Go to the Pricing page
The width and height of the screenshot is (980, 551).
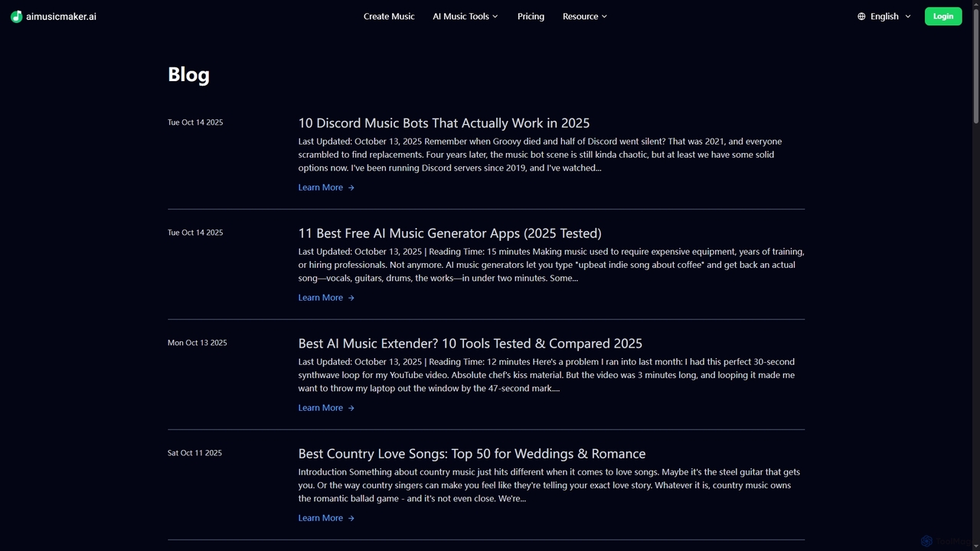(x=531, y=16)
